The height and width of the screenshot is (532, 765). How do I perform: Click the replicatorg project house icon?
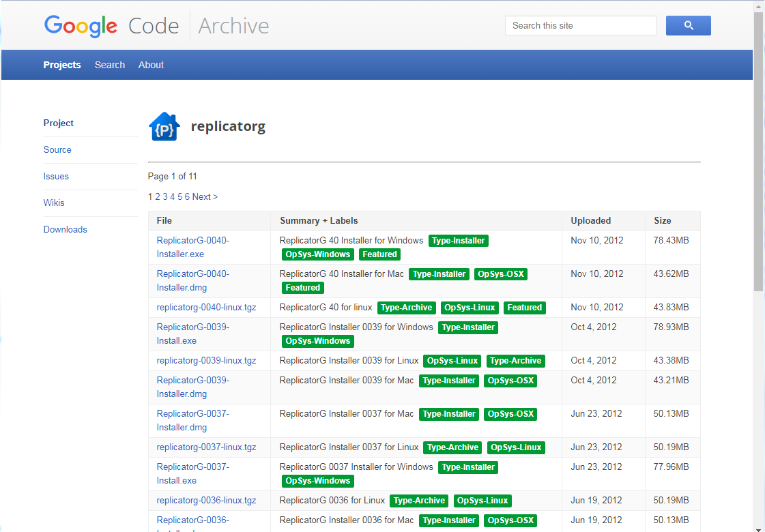click(x=164, y=127)
